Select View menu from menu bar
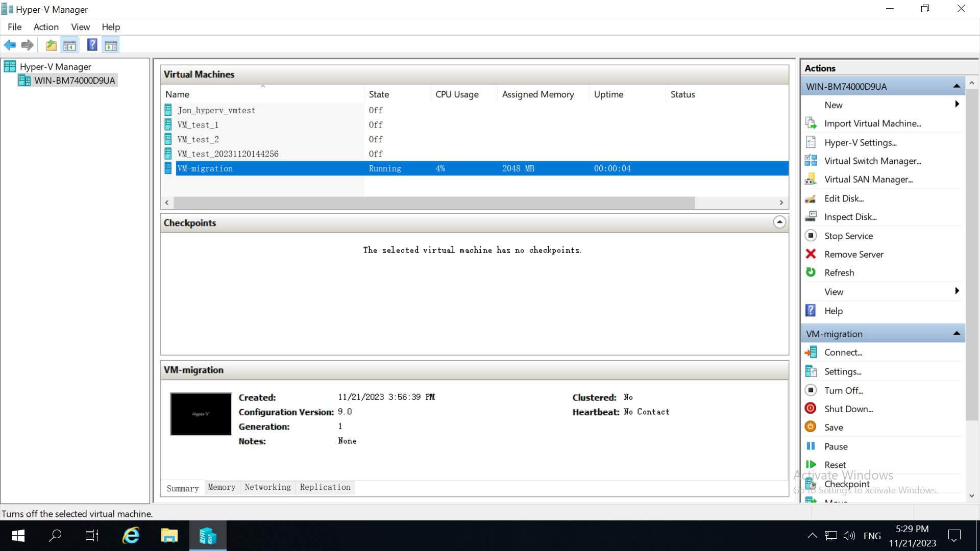Viewport: 980px width, 551px height. tap(80, 27)
